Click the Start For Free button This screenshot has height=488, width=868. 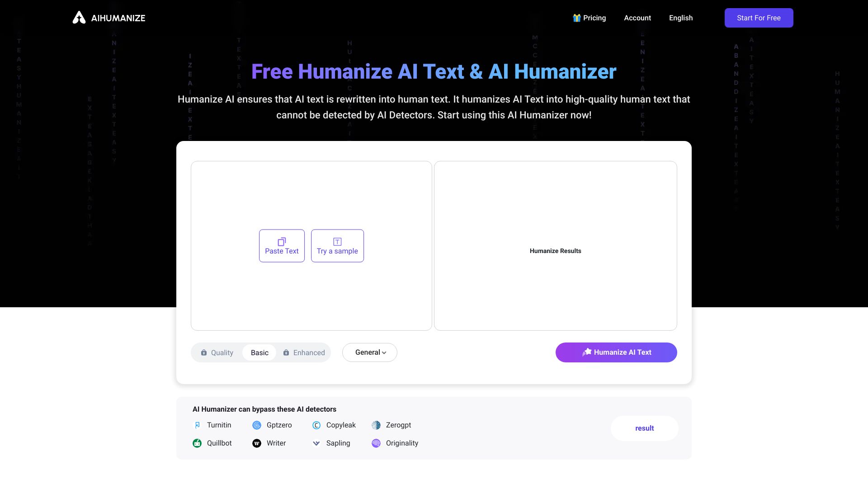759,18
